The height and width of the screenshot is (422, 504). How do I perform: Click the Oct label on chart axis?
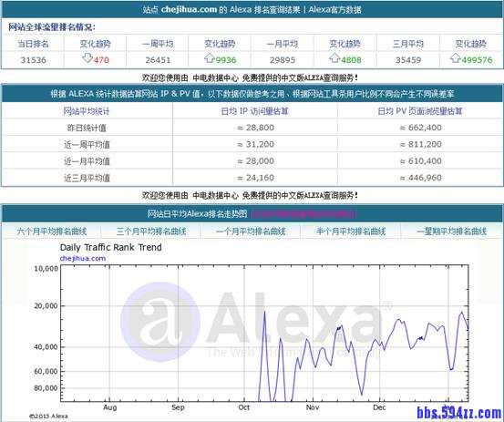244,407
